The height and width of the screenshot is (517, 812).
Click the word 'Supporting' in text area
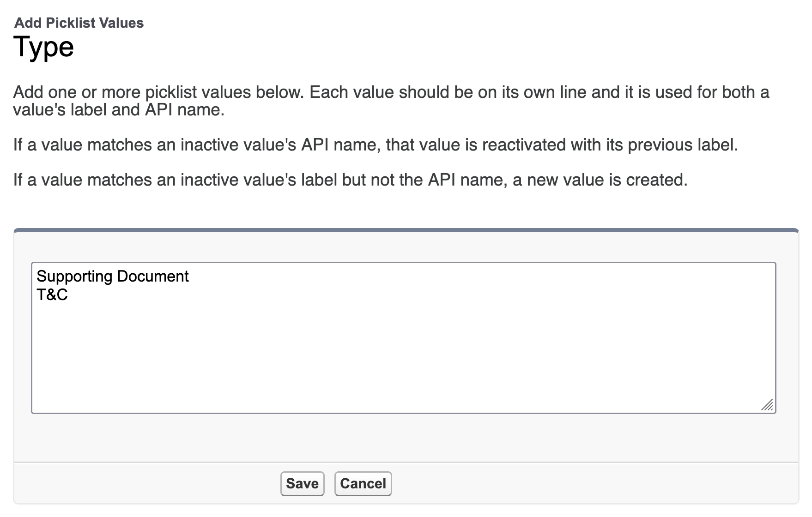point(74,276)
